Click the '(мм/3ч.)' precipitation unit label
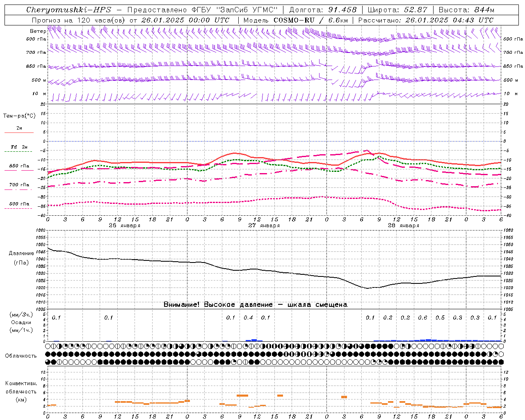The image size is (525, 420). point(21,315)
